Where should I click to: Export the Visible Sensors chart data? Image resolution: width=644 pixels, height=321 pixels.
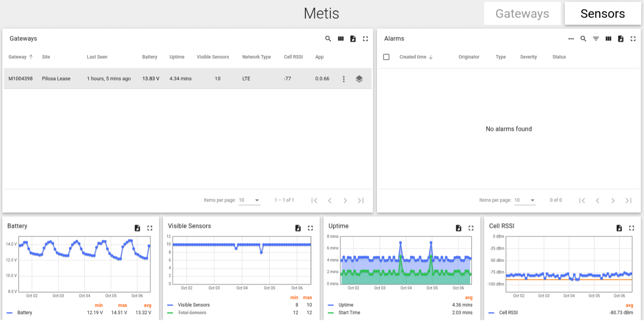(298, 228)
